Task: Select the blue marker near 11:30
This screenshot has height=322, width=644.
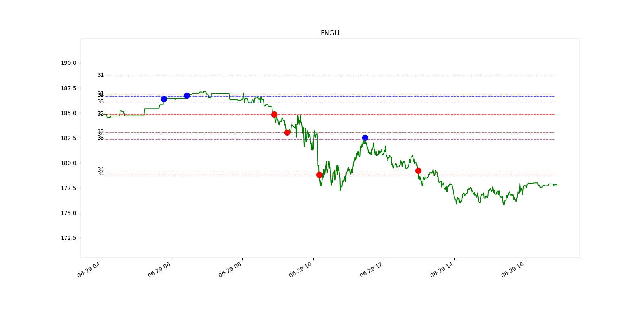Action: (365, 138)
